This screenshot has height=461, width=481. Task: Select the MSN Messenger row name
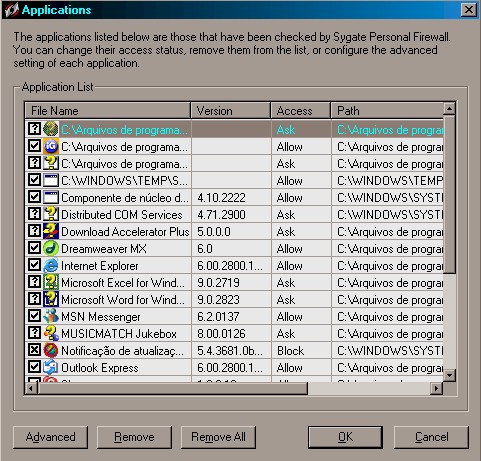[x=101, y=317]
